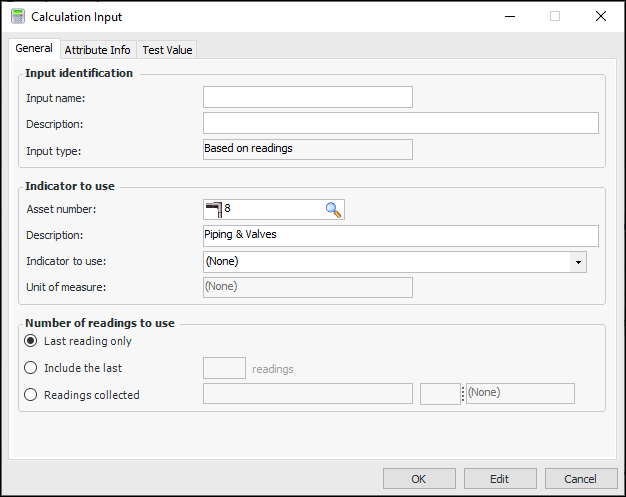Choose the Readings collected radio option
626x497 pixels.
pos(31,394)
